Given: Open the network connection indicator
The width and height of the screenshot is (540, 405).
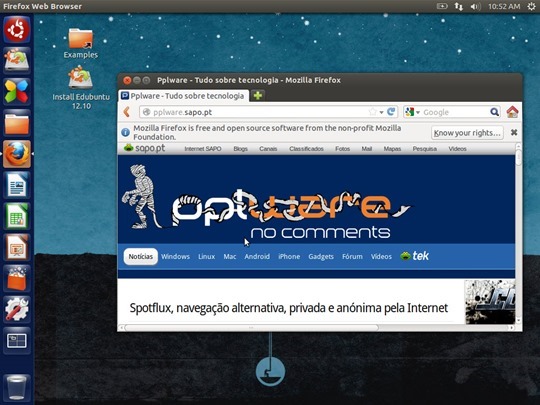Looking at the screenshot, I should 459,6.
